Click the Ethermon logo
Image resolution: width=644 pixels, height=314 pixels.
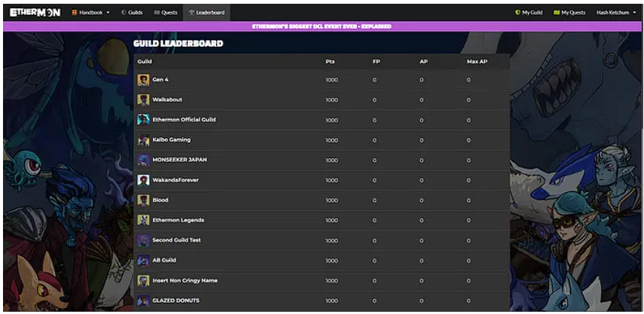(x=35, y=13)
